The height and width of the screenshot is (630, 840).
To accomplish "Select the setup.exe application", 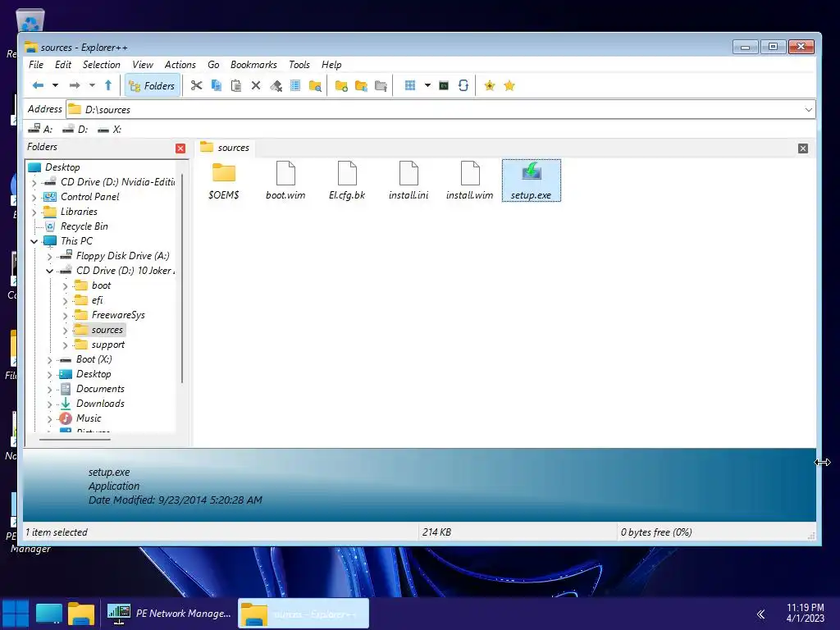I will point(532,180).
